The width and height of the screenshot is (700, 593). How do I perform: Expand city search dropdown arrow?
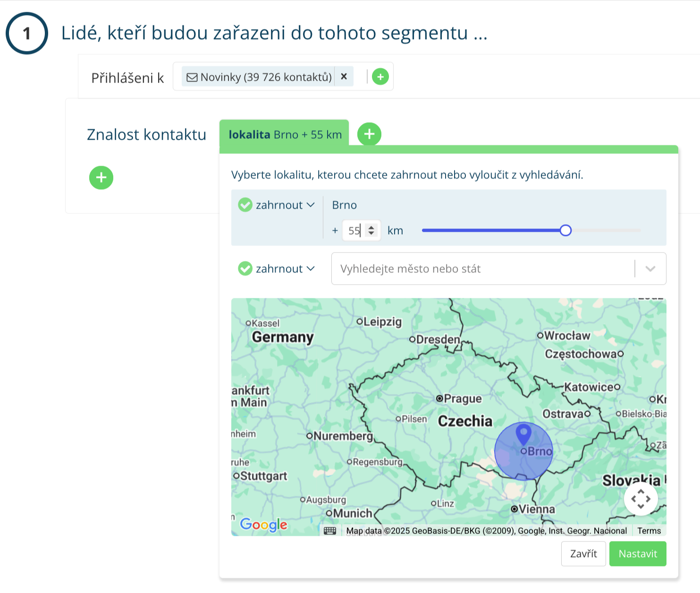(x=650, y=269)
